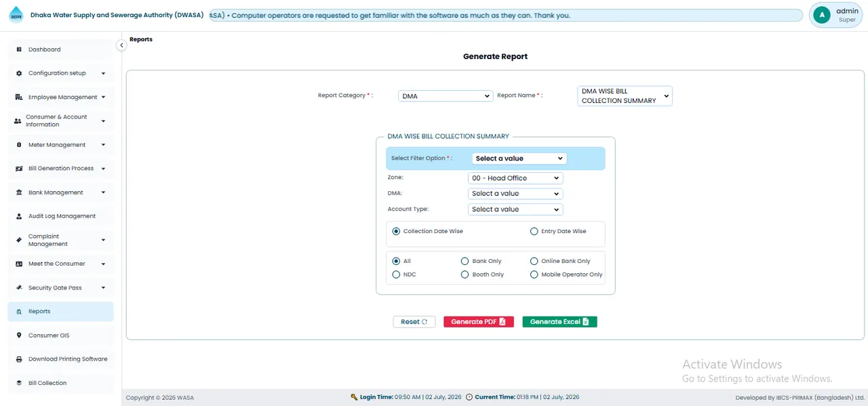The width and height of the screenshot is (868, 406).
Task: Select Online Bank Only radio option
Action: tap(534, 261)
